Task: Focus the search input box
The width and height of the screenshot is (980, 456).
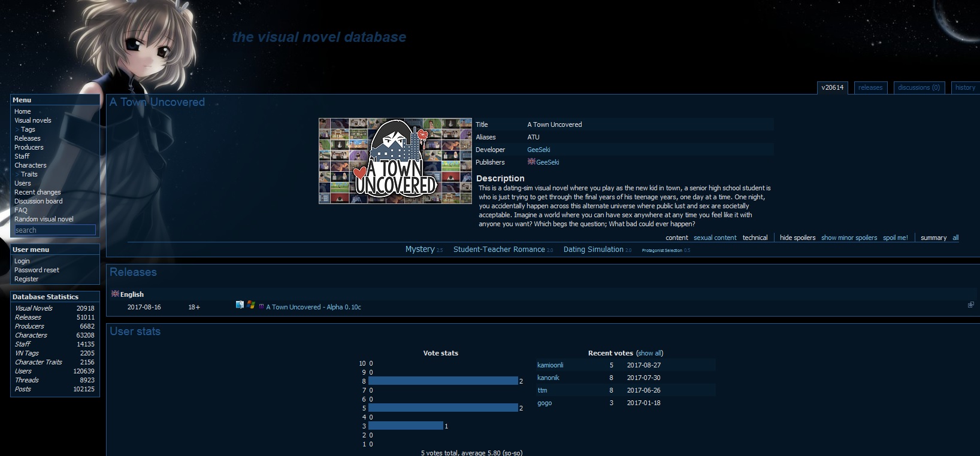Action: click(55, 230)
